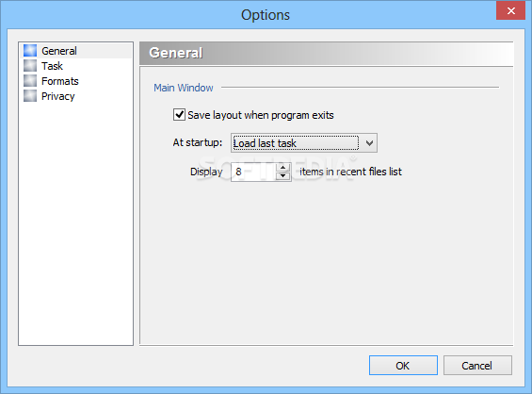Image resolution: width=532 pixels, height=394 pixels.
Task: Switch to the Formats settings page
Action: tap(59, 81)
